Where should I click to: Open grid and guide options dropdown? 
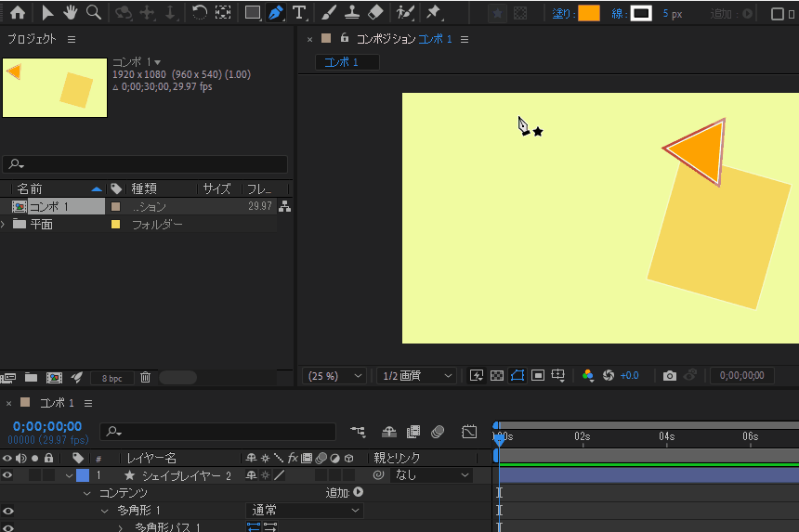(558, 376)
